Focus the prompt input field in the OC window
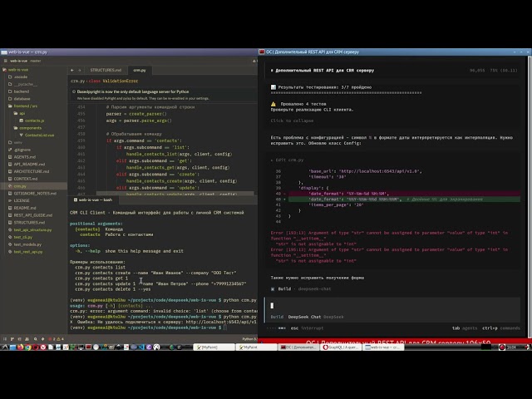Screen dimensions: 532x399 click(x=393, y=306)
